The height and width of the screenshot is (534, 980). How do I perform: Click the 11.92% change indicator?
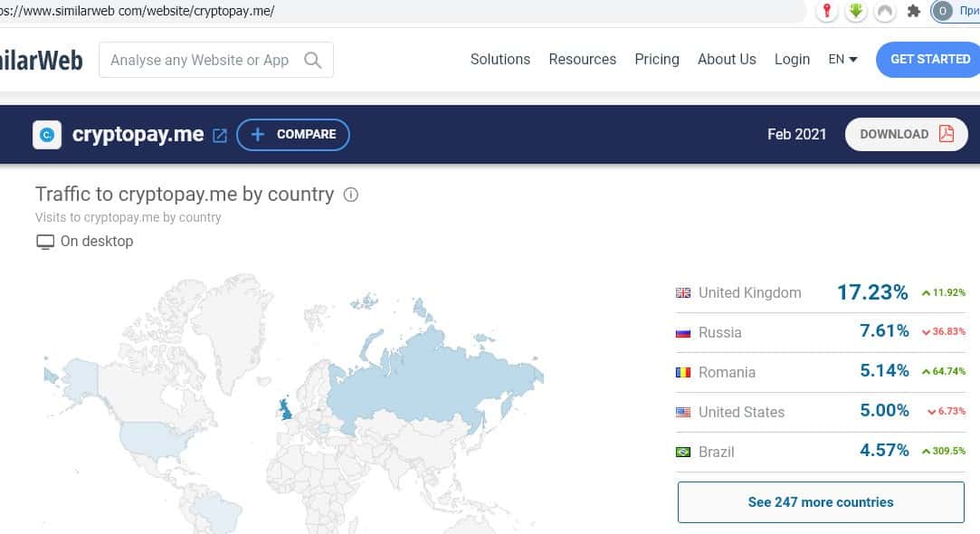point(944,292)
